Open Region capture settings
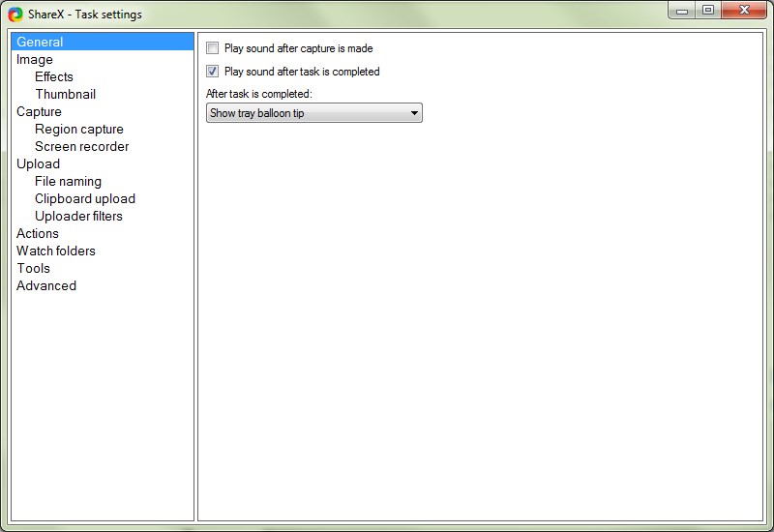This screenshot has width=774, height=532. click(x=79, y=130)
